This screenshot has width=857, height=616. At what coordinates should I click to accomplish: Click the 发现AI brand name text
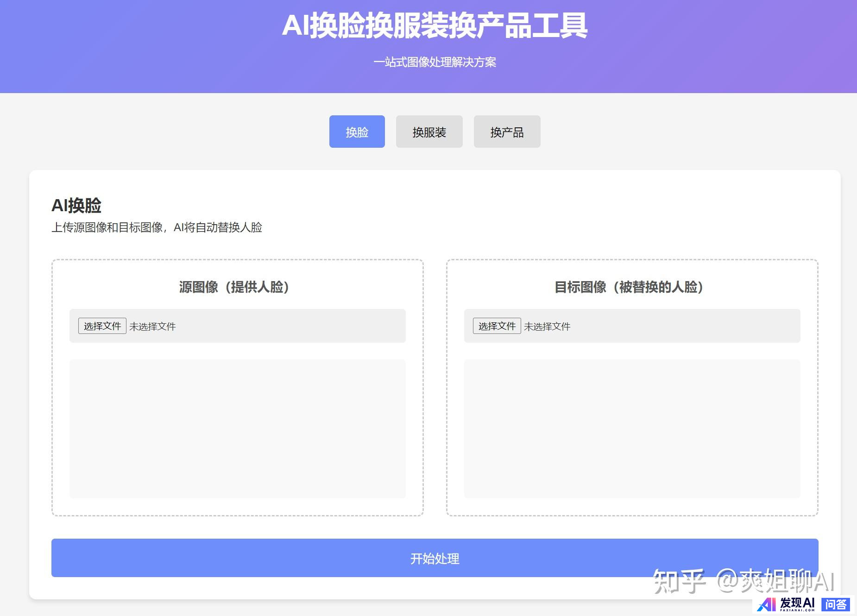[797, 603]
